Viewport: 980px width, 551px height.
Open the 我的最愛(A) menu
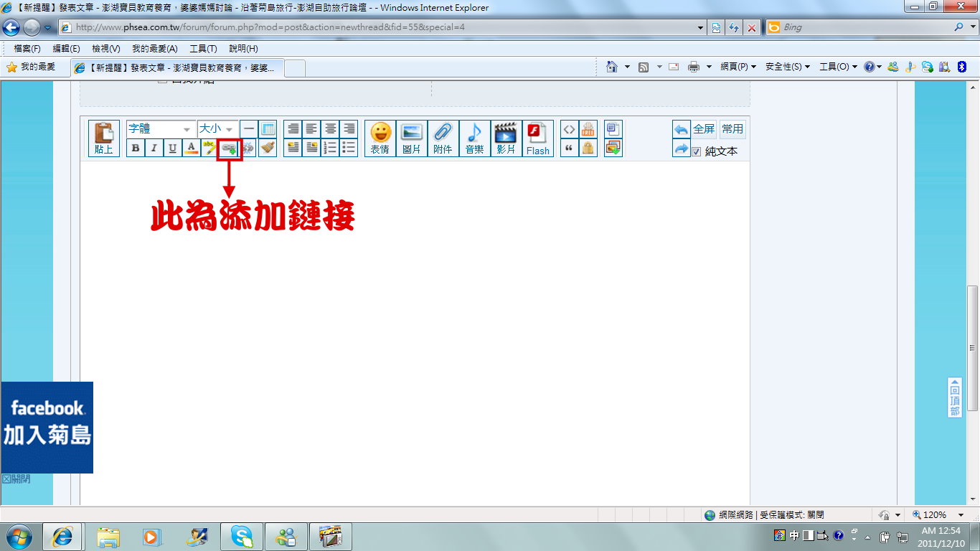[154, 49]
